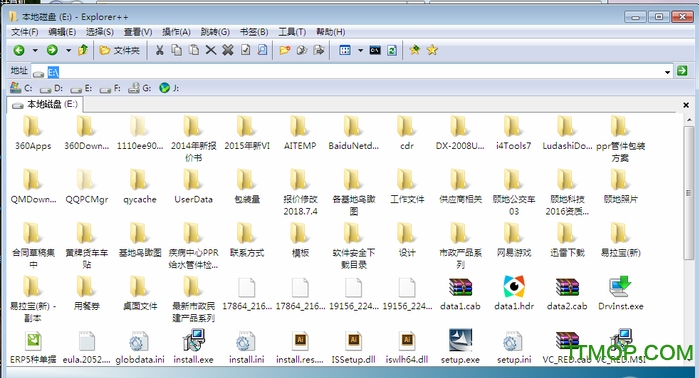Viewport: 699px width, 378px height.
Task: Switch to drive C: in the drives bar
Action: pyautogui.click(x=21, y=88)
